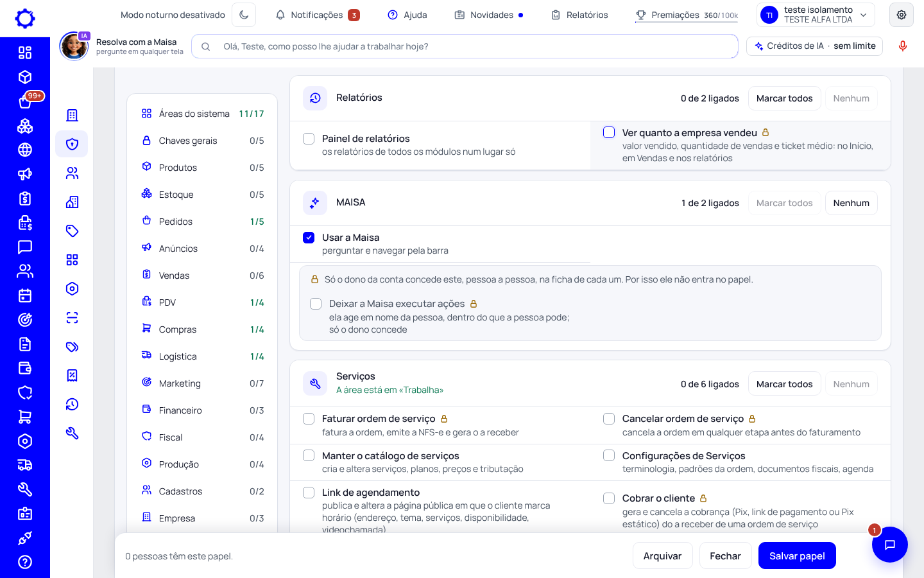Click Marcar todos for Serviços
This screenshot has height=578, width=924.
point(784,384)
